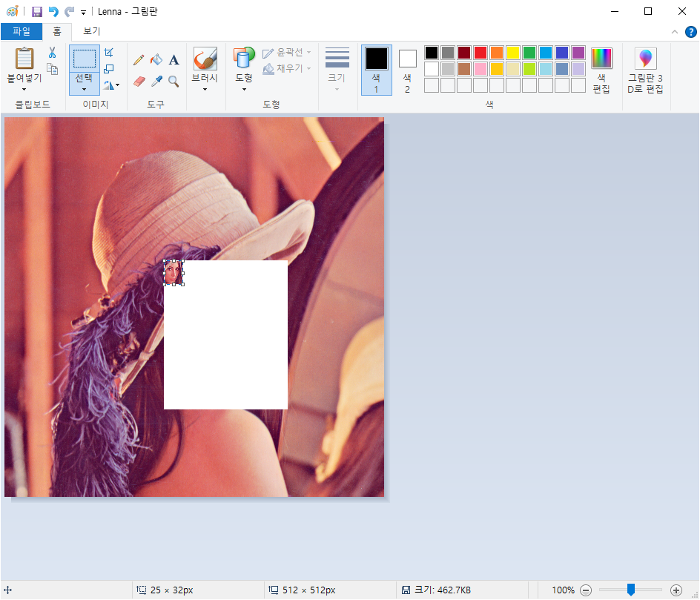The height and width of the screenshot is (600, 700).
Task: Click the zoom slider thumb
Action: click(x=631, y=590)
